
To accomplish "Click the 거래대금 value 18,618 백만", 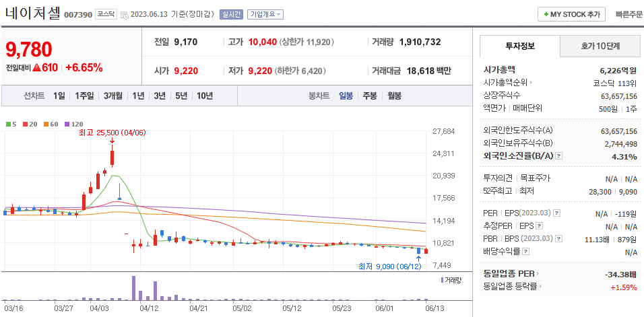I will coord(429,71).
